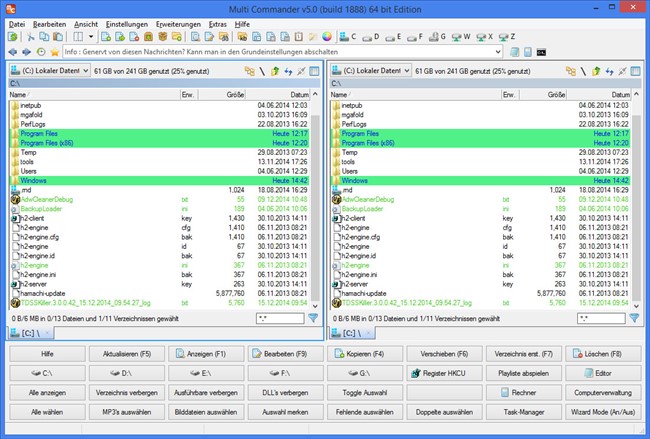This screenshot has height=439, width=650.
Task: Switch to drive D in the drive toolbar
Action: coord(371,37)
